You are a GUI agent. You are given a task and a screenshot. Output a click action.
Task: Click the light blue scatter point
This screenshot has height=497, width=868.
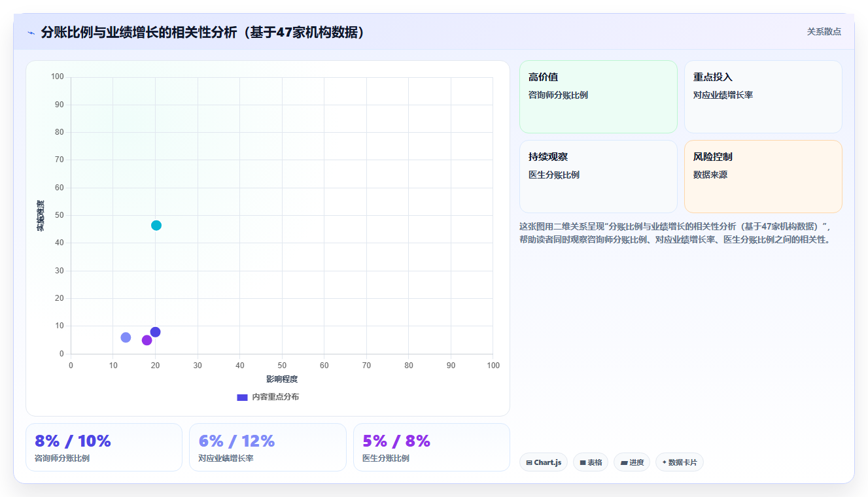click(126, 337)
